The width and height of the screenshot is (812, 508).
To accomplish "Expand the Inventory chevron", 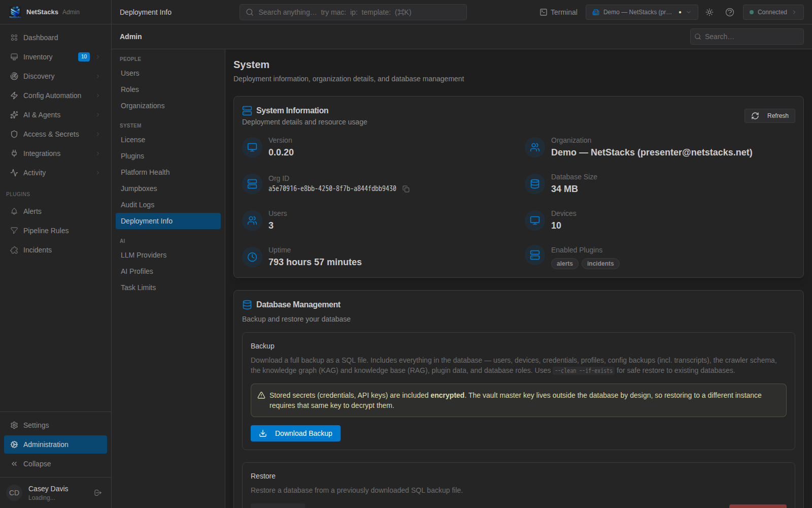I will pos(98,57).
